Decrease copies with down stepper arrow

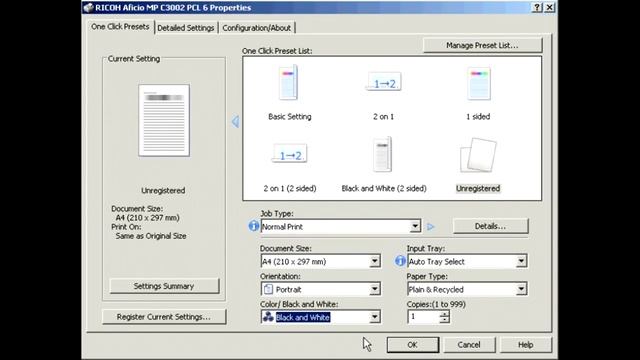444,320
